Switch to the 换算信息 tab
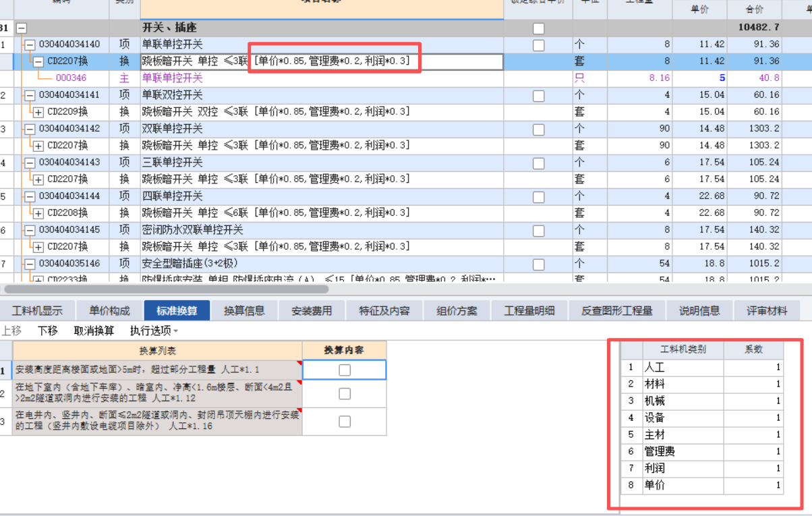The height and width of the screenshot is (516, 812). click(245, 310)
